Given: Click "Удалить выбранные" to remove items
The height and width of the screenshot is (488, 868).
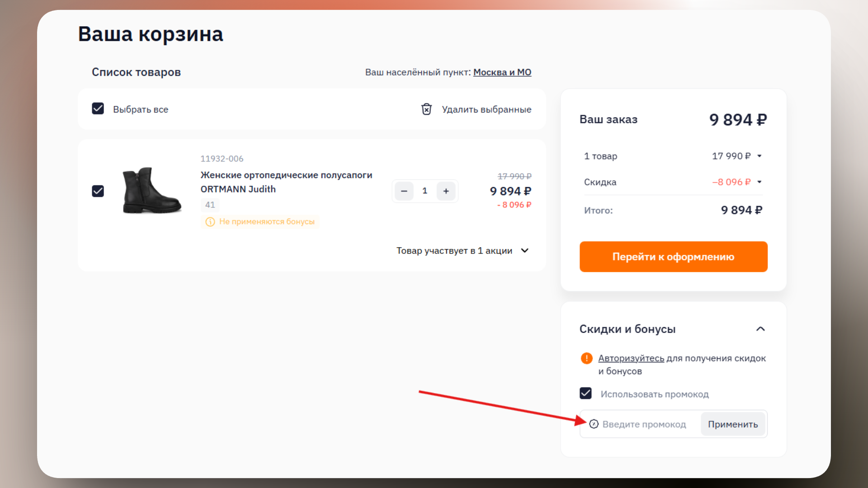Looking at the screenshot, I should [x=486, y=109].
